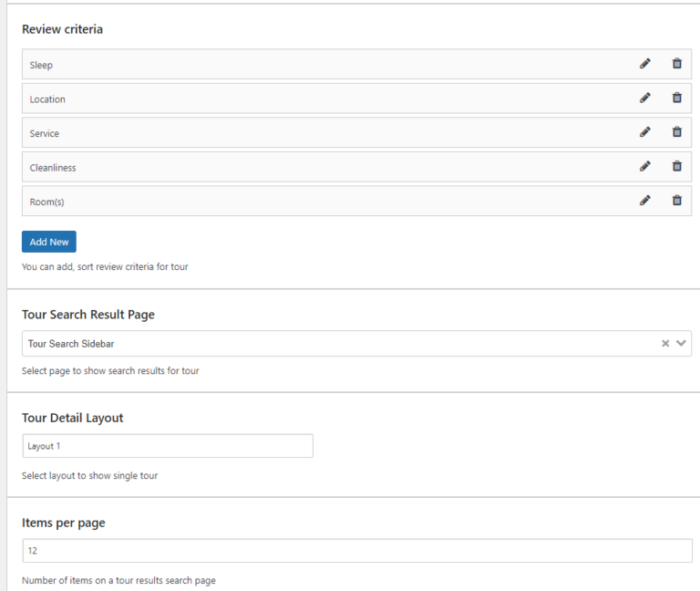Select the Cleanliness criterion row

[356, 167]
